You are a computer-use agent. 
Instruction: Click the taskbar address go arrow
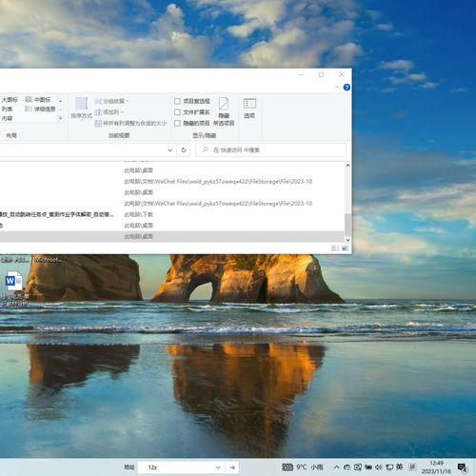point(232,467)
